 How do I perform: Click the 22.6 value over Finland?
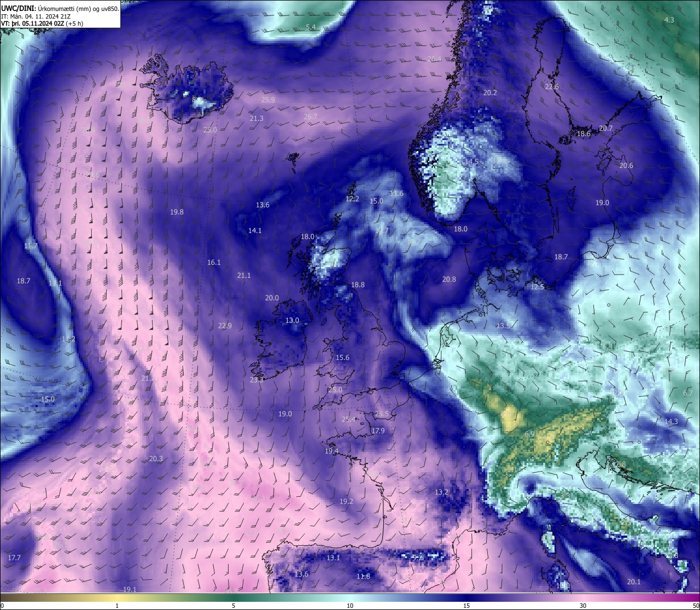(552, 87)
